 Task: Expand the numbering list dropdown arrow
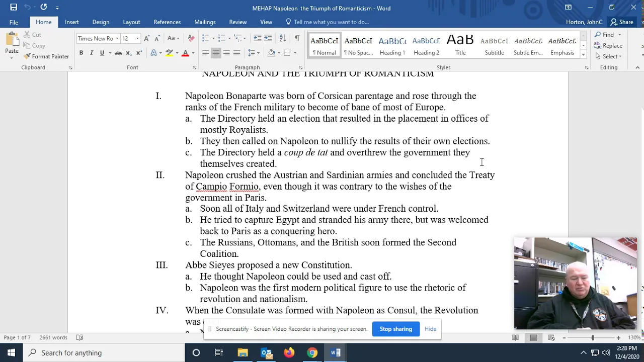pyautogui.click(x=229, y=38)
